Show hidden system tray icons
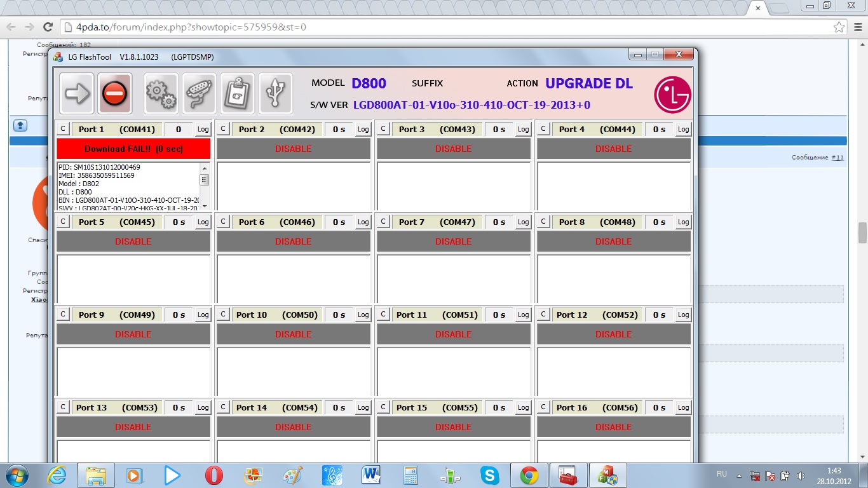Viewport: 868px width, 488px height. point(740,475)
